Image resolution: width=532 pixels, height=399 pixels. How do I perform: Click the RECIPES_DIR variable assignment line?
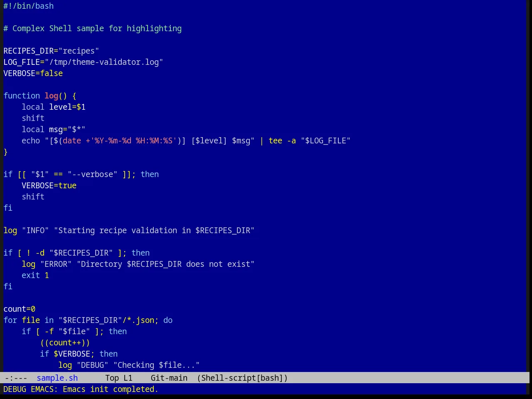click(51, 51)
